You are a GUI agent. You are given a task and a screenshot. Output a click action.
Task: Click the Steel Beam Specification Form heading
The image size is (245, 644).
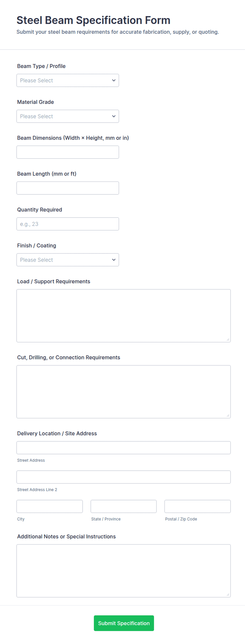coord(94,20)
